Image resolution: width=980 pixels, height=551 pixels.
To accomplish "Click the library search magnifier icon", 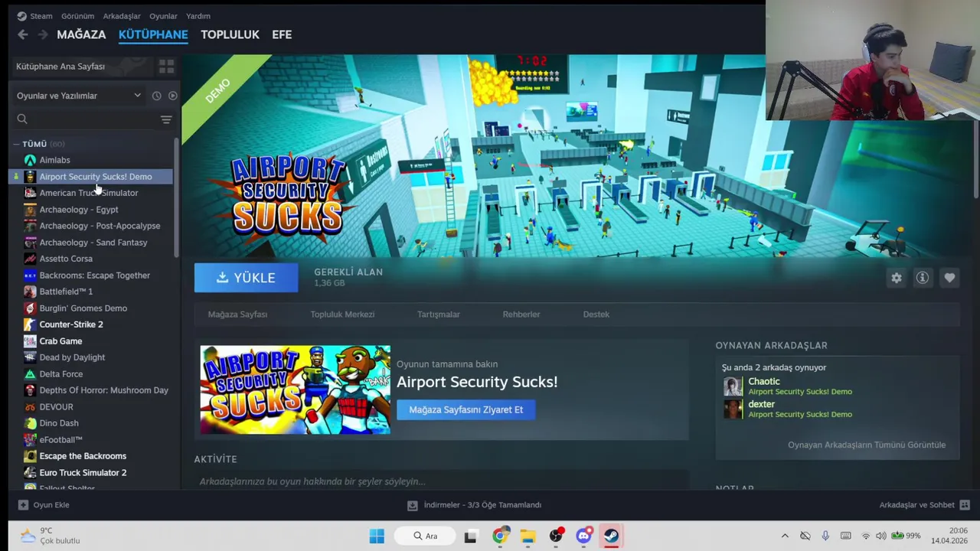I will pos(22,119).
